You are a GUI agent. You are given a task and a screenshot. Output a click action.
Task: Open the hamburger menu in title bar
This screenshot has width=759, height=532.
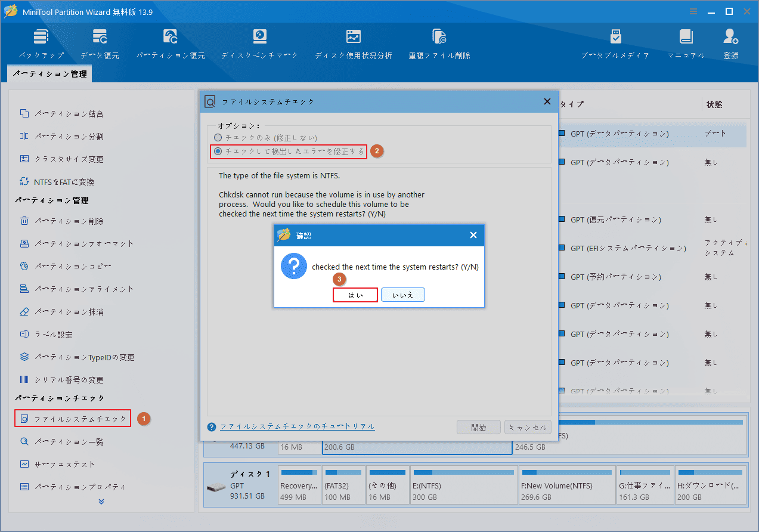click(x=693, y=11)
